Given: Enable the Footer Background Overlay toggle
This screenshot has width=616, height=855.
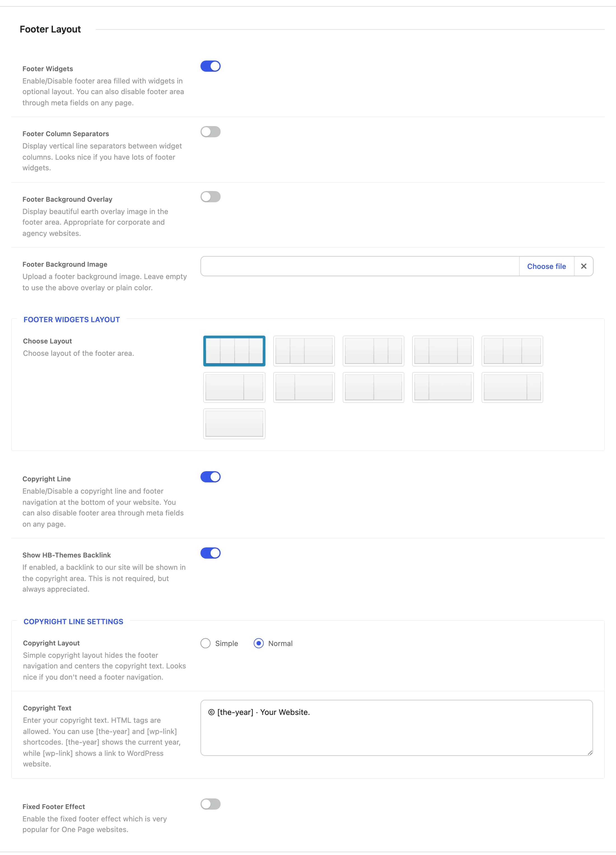Looking at the screenshot, I should 210,197.
